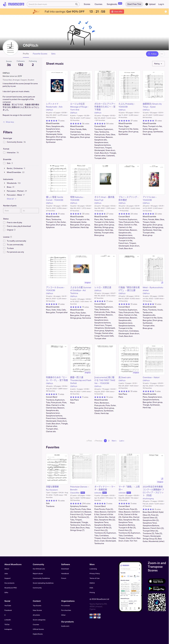
Task: Open the Songbooks menu item
Action: (x=112, y=4)
